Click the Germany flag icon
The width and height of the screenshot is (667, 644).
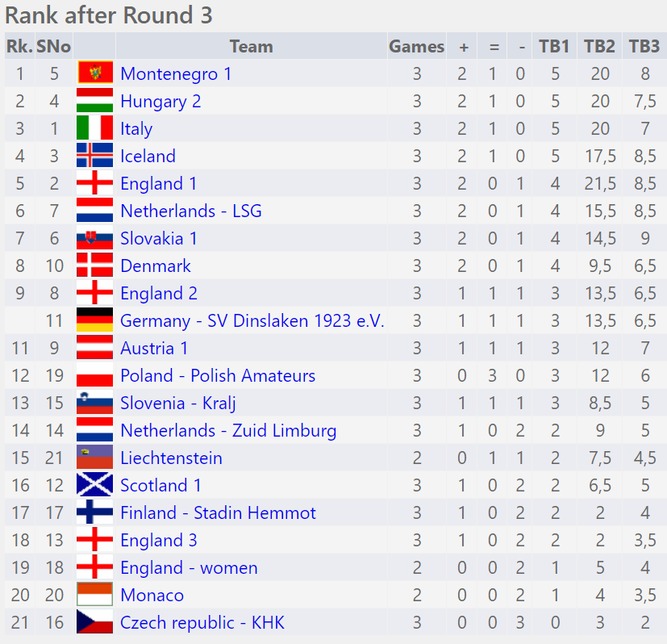coord(94,321)
